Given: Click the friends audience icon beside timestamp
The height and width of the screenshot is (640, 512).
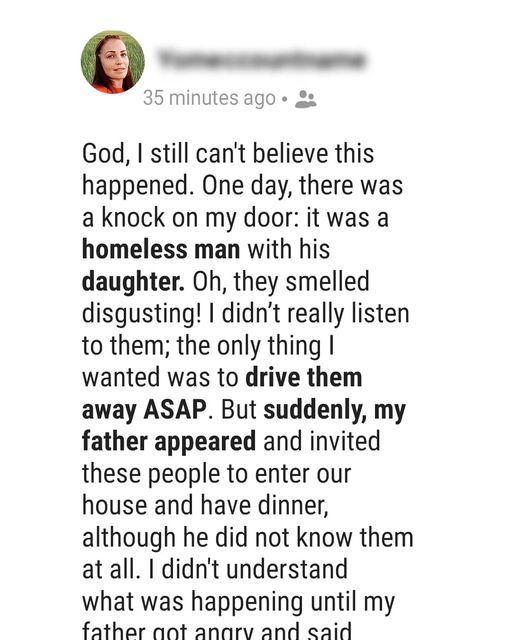Looking at the screenshot, I should (305, 99).
